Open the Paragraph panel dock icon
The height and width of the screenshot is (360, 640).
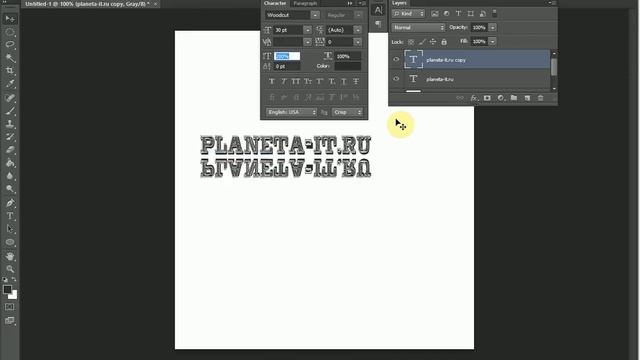tap(378, 24)
